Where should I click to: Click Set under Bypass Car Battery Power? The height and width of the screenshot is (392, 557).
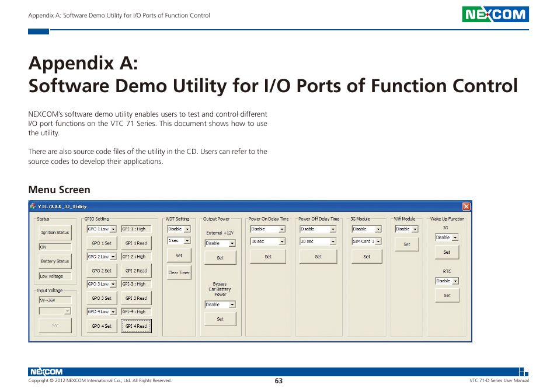click(220, 319)
